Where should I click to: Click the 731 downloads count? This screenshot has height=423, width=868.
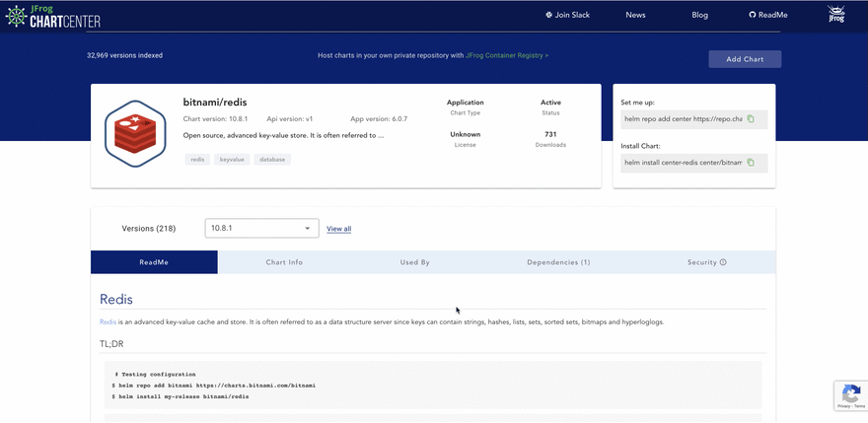[x=550, y=134]
